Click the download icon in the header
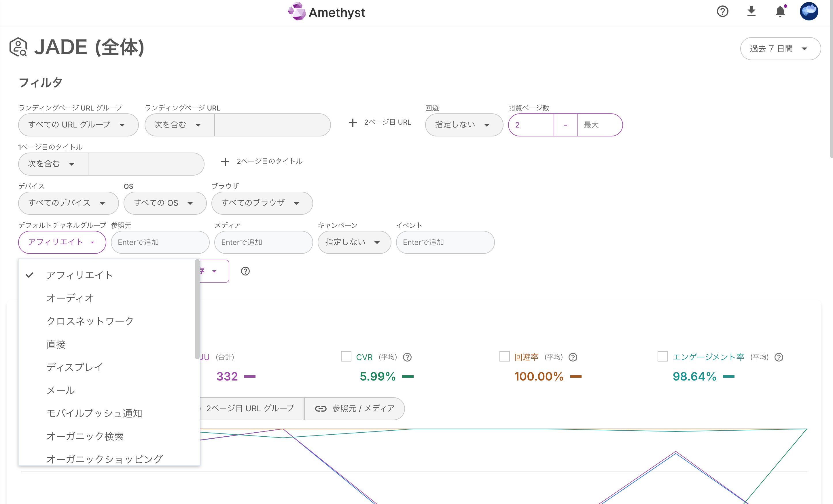The width and height of the screenshot is (833, 504). [x=751, y=12]
